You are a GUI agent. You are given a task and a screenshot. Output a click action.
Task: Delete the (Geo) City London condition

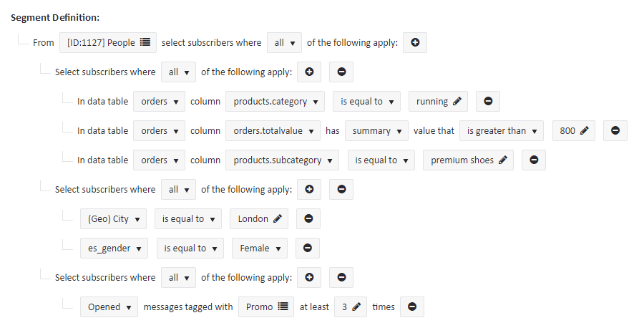click(x=308, y=219)
